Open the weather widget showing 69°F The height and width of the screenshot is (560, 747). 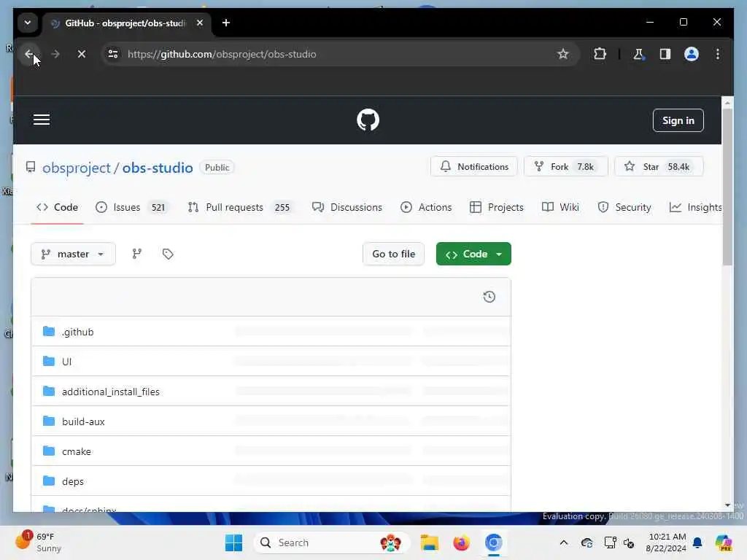coord(38,542)
